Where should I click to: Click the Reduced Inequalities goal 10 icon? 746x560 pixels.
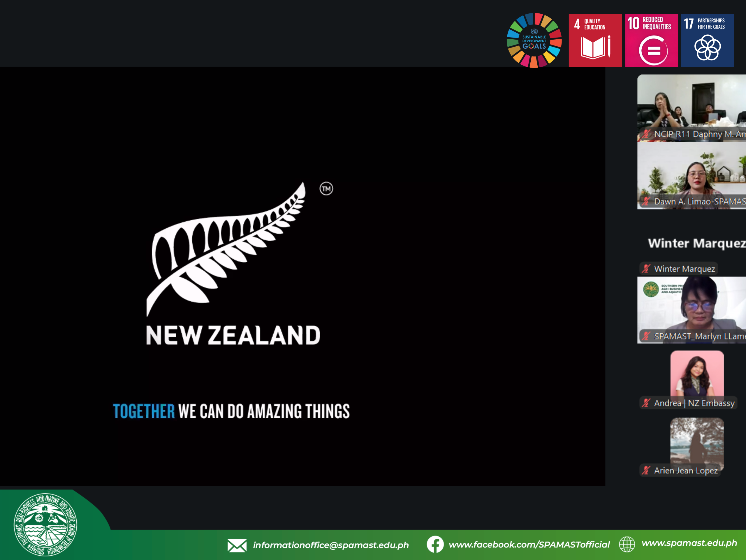click(651, 40)
